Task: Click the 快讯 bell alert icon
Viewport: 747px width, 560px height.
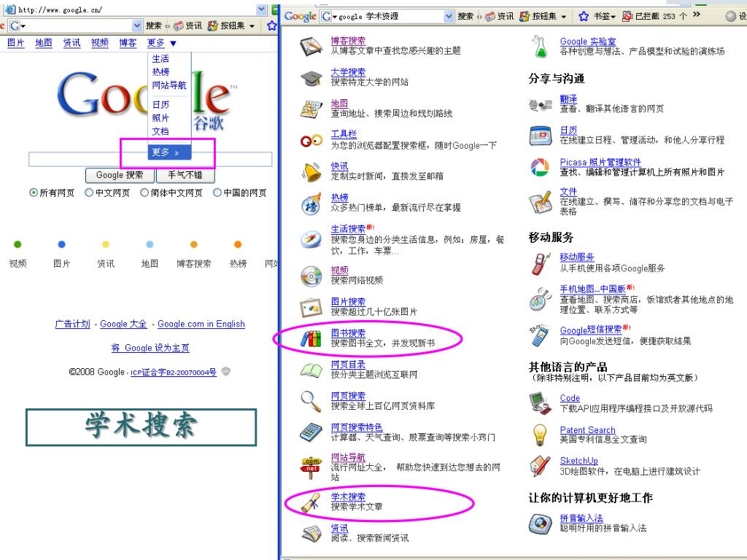Action: tap(311, 172)
